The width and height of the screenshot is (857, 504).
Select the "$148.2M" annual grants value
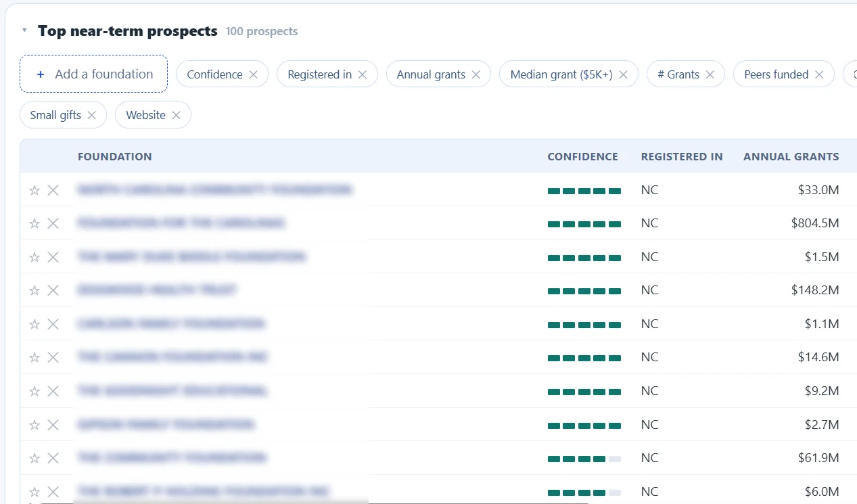pyautogui.click(x=815, y=290)
